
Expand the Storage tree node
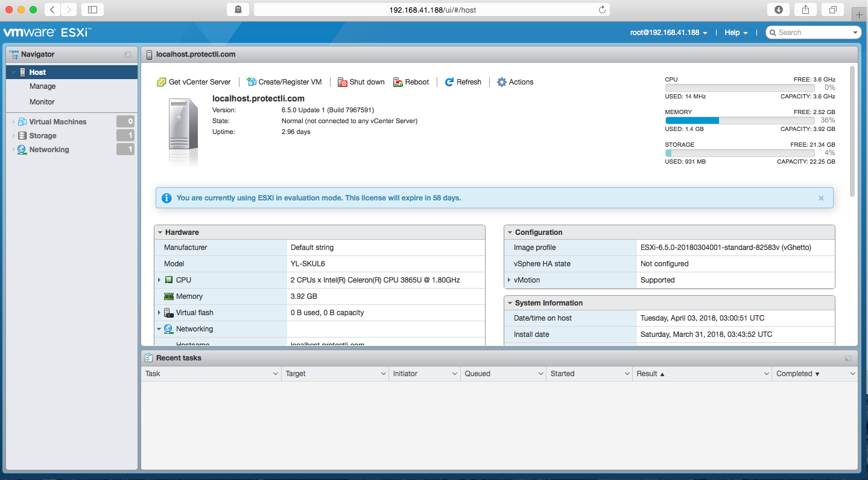(x=13, y=136)
